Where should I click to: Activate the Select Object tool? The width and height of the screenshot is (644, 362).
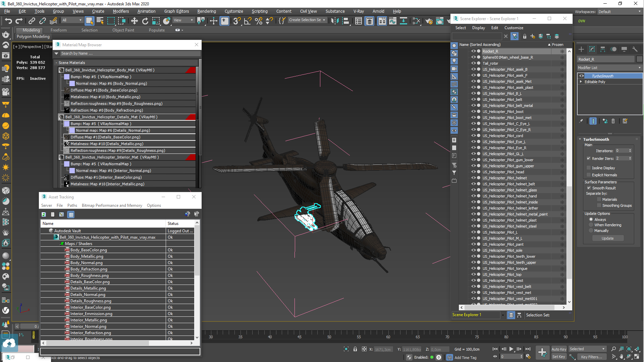pos(89,21)
